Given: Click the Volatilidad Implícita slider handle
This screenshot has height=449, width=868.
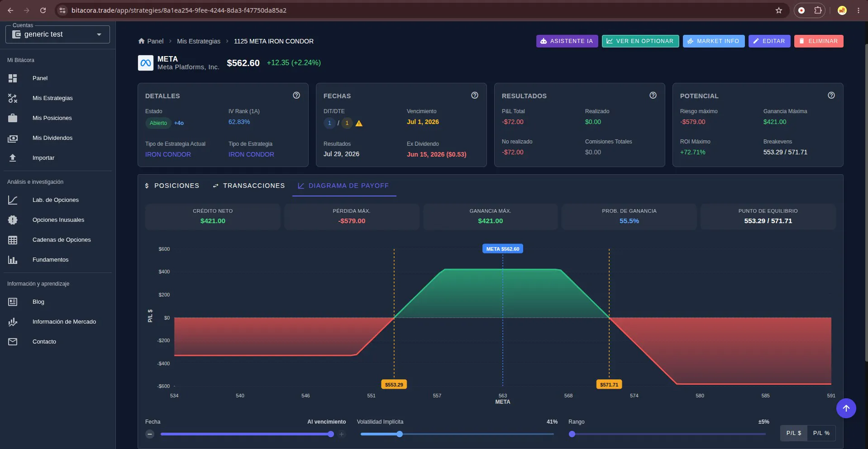Looking at the screenshot, I should click(400, 434).
